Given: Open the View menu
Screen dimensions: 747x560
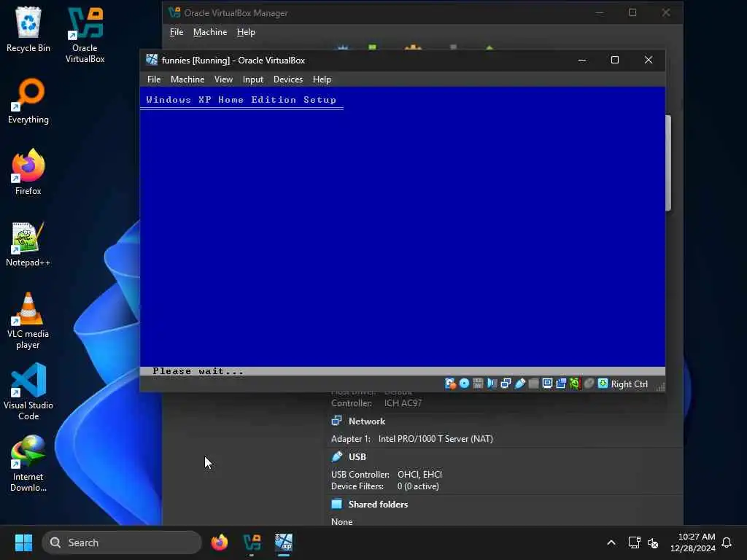Looking at the screenshot, I should pos(223,79).
